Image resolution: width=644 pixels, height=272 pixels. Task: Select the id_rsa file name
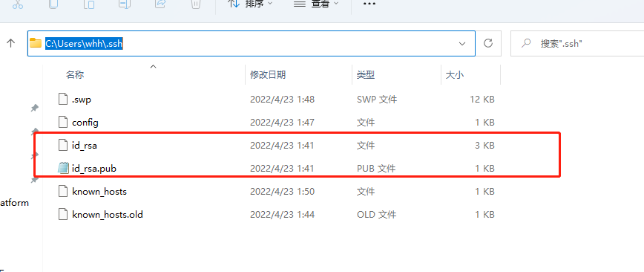coord(84,146)
